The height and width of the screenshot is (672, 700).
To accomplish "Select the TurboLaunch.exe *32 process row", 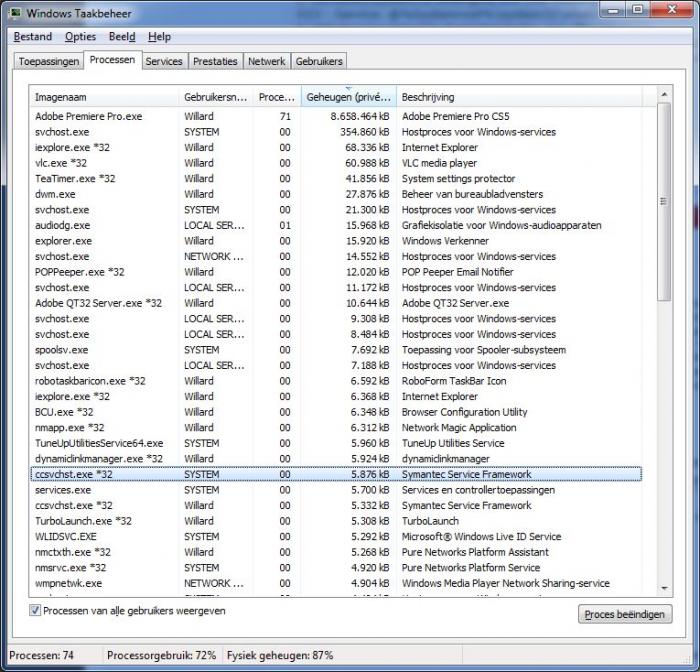I will click(83, 521).
